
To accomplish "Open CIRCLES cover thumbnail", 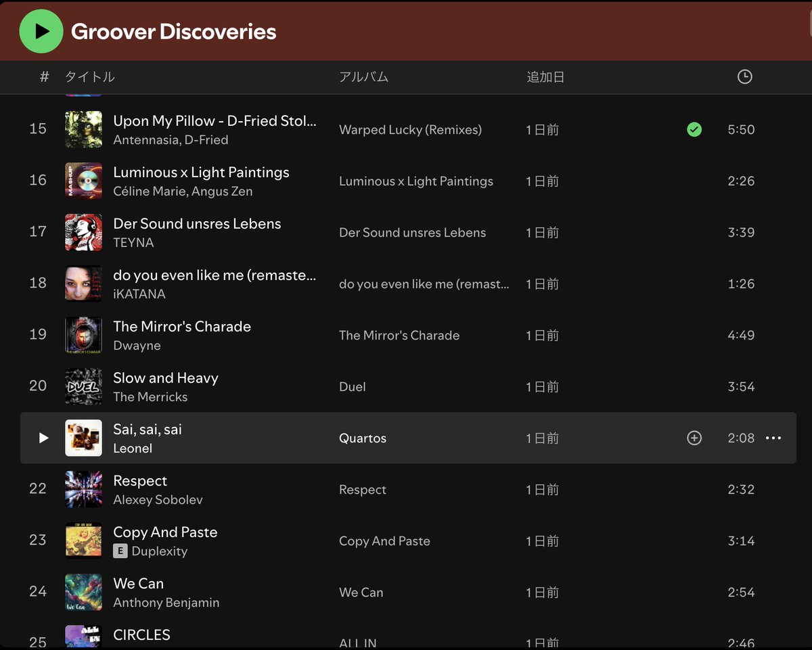I will pos(84,637).
